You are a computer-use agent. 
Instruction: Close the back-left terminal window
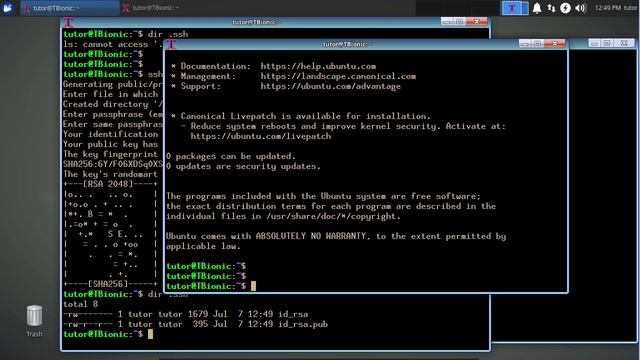pos(476,21)
